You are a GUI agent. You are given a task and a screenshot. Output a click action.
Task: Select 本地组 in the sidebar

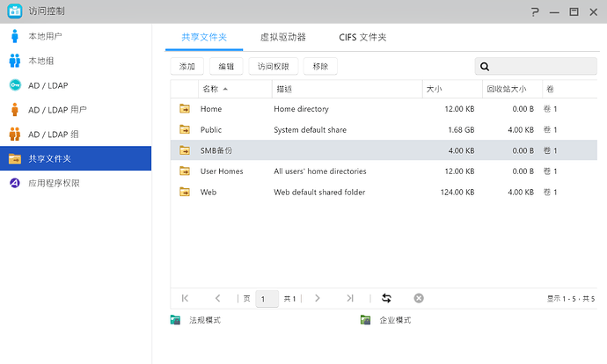40,61
